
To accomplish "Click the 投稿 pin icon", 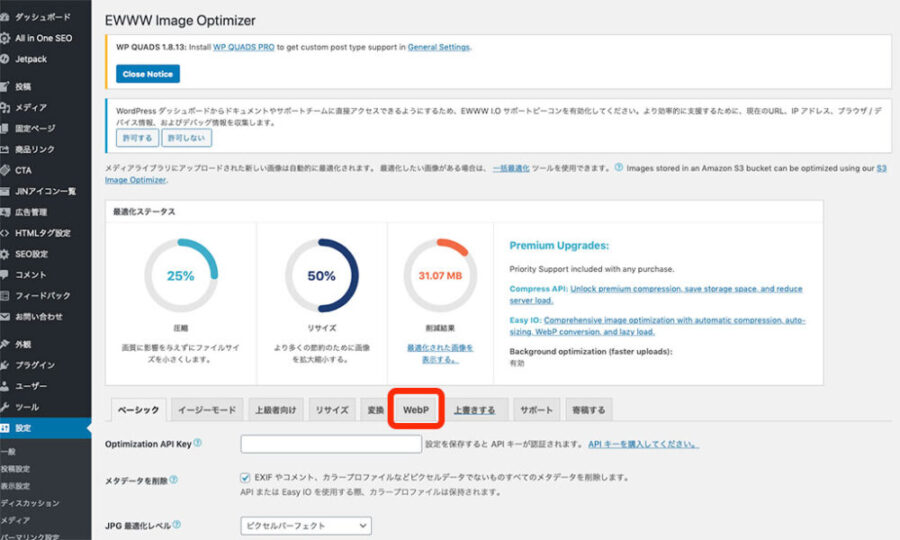I will (5, 87).
